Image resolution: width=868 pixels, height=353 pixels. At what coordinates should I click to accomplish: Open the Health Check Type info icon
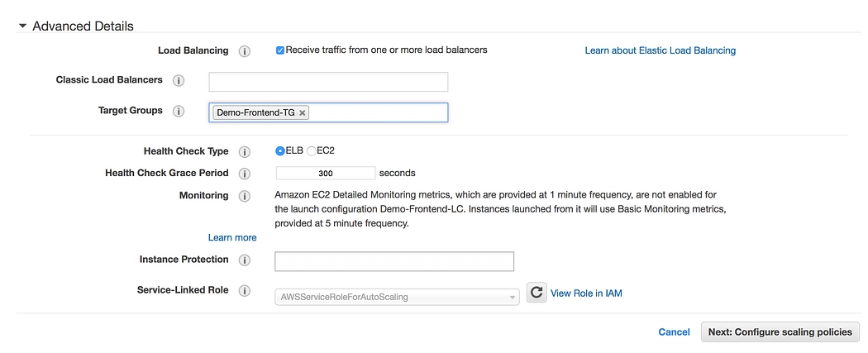[245, 152]
